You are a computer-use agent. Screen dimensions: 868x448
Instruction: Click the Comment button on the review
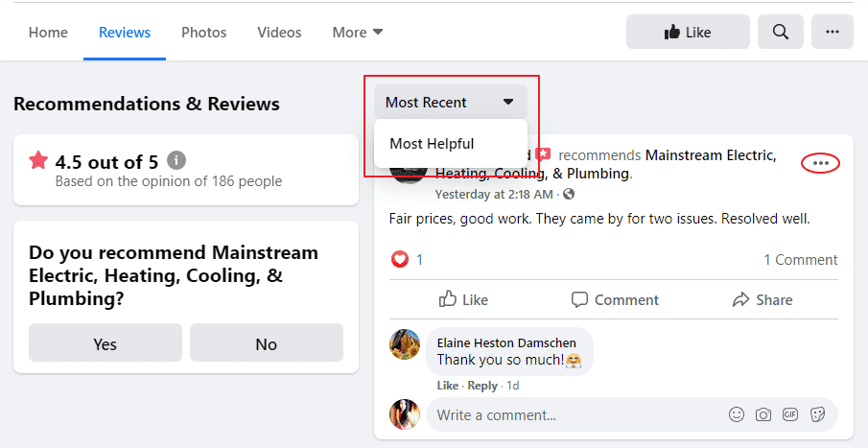(x=615, y=299)
